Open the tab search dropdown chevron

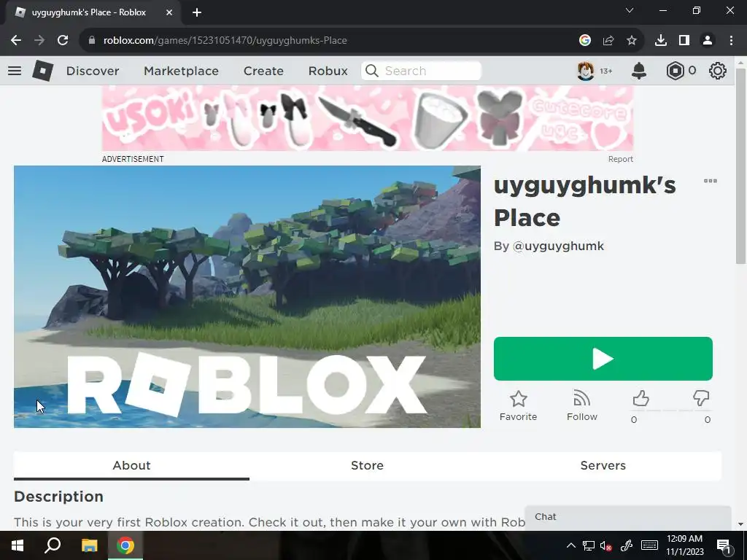coord(630,10)
